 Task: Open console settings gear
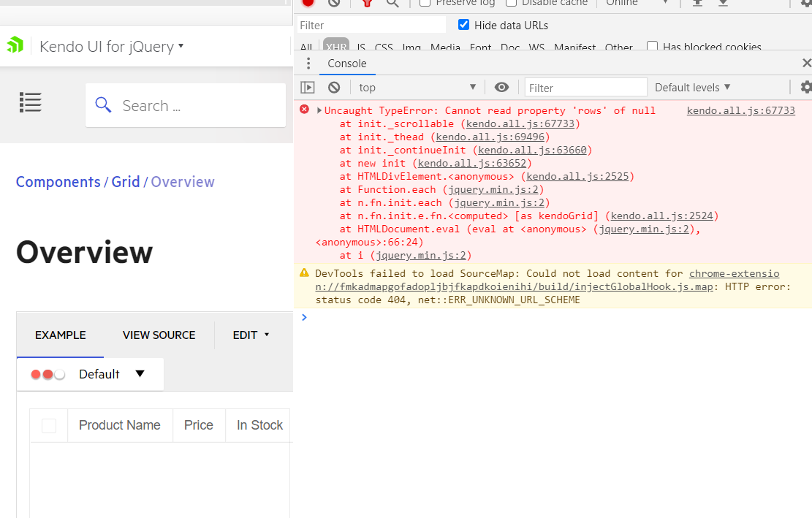pyautogui.click(x=805, y=88)
